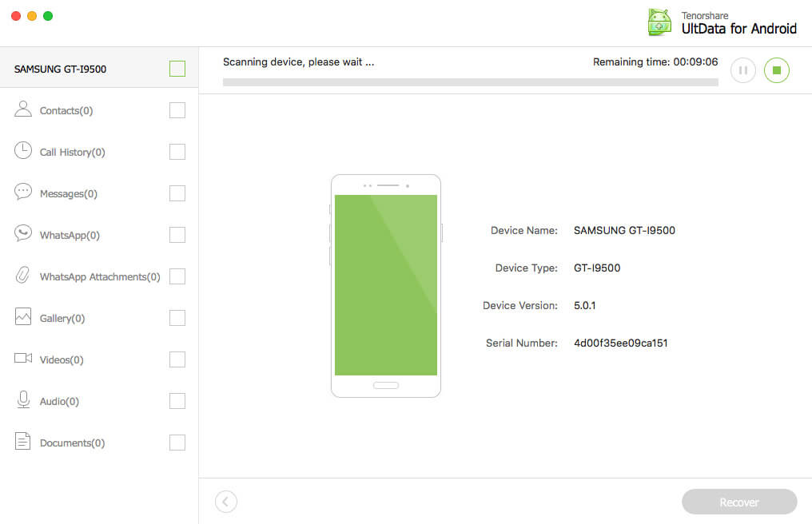Select the WhatsApp(0) checkbox
This screenshot has height=524, width=812.
click(x=177, y=235)
